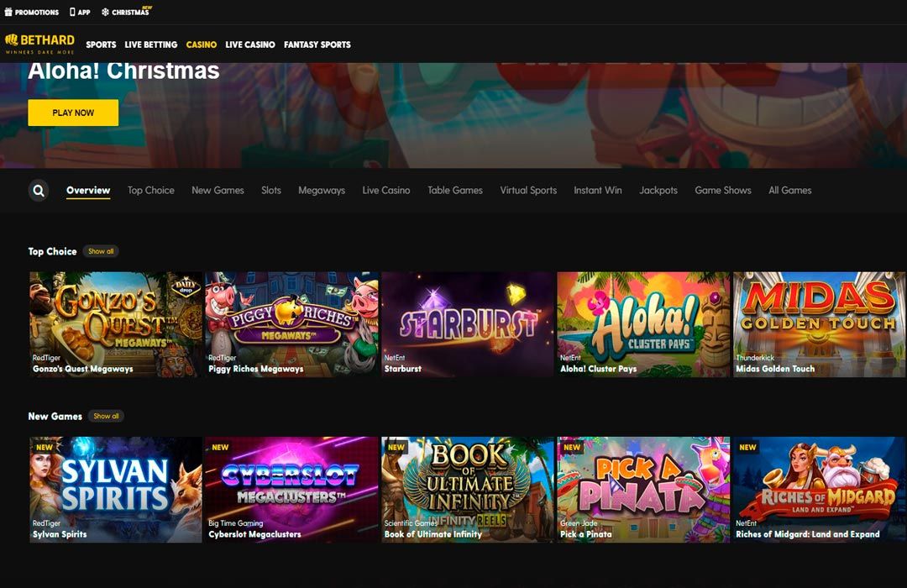Open Midas Golden Touch game tile
The height and width of the screenshot is (588, 907).
pos(819,323)
